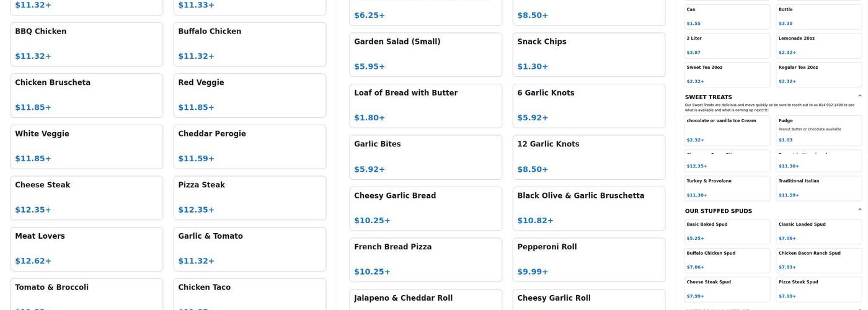
Task: Click the Sweet Tea 20oz item
Action: (727, 74)
